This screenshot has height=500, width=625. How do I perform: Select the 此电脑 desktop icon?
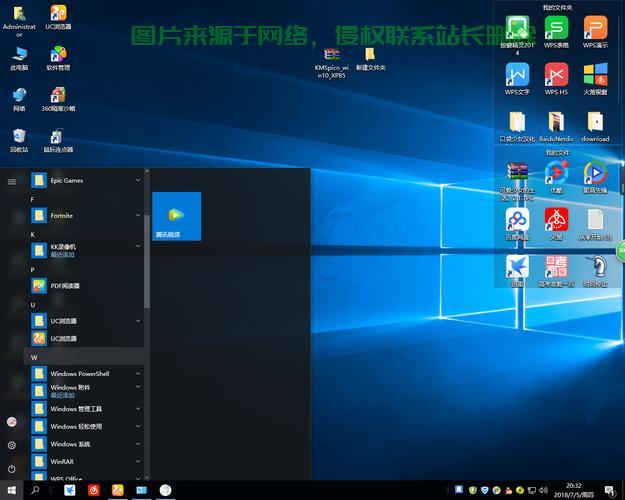(19, 58)
